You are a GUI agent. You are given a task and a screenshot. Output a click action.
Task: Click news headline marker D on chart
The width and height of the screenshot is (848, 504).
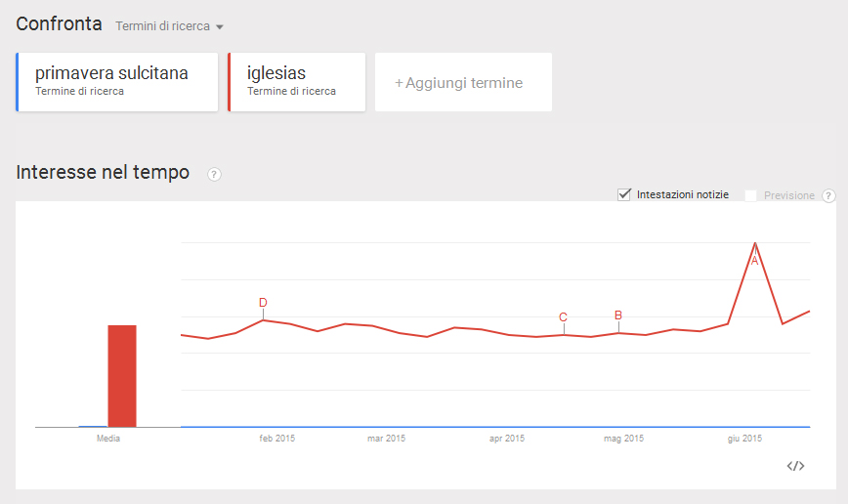pyautogui.click(x=263, y=302)
